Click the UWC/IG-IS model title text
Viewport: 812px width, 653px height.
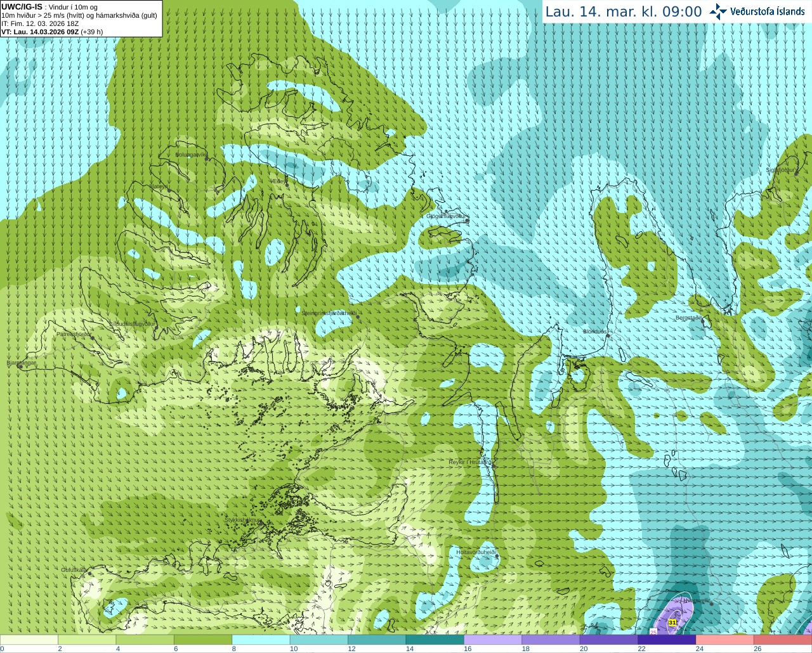click(x=22, y=6)
